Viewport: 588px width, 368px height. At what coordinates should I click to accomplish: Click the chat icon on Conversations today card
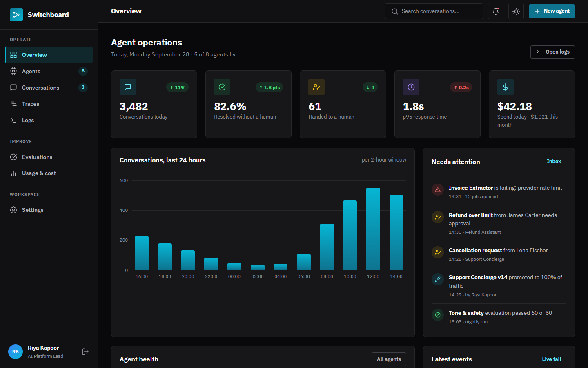point(128,87)
